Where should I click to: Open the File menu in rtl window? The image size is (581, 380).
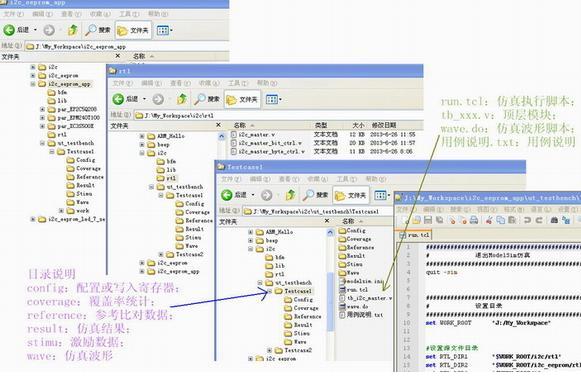click(122, 83)
